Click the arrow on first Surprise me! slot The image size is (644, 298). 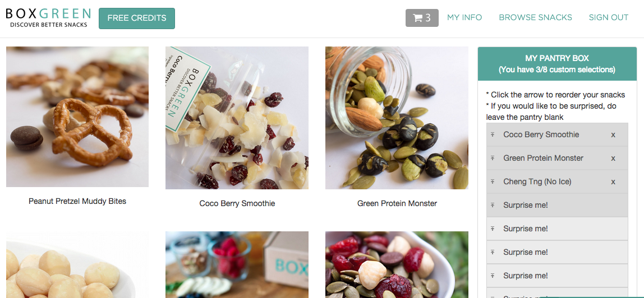492,205
